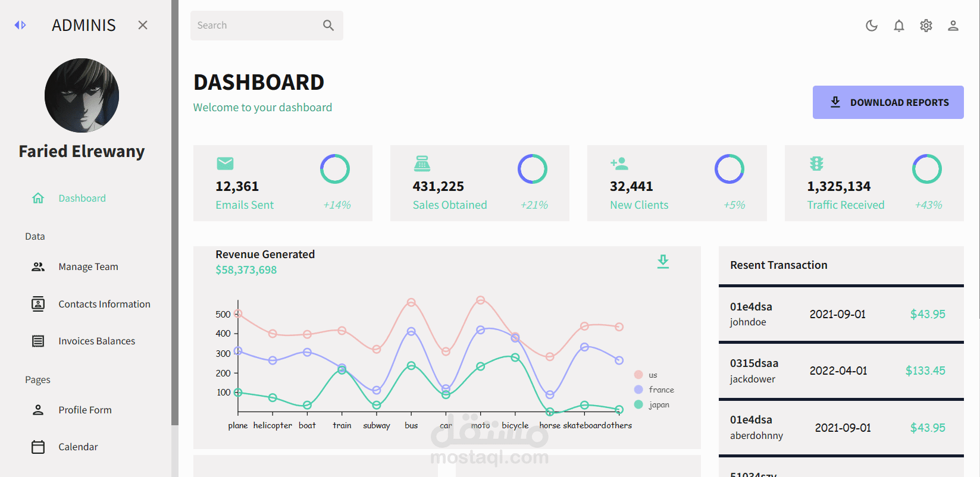This screenshot has width=980, height=477.
Task: Click the ADMINIS title text
Action: [84, 25]
